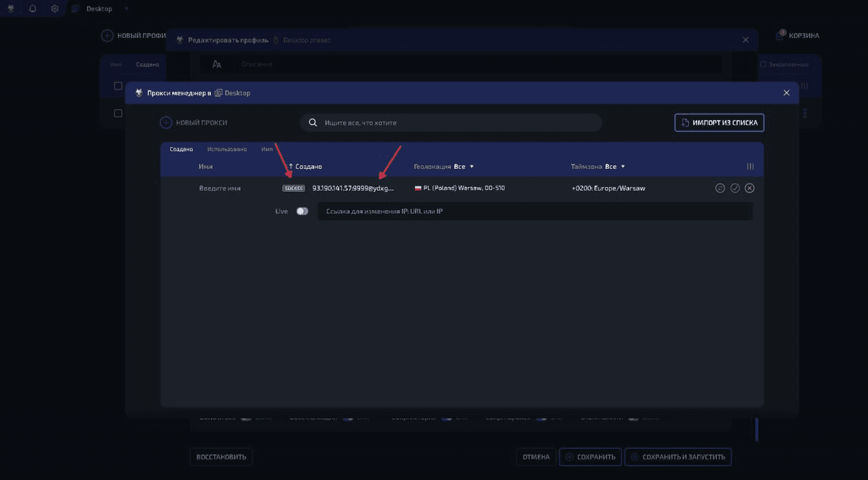Click the Desktop tab in top bar
Viewport: 868px width, 480px height.
point(92,9)
